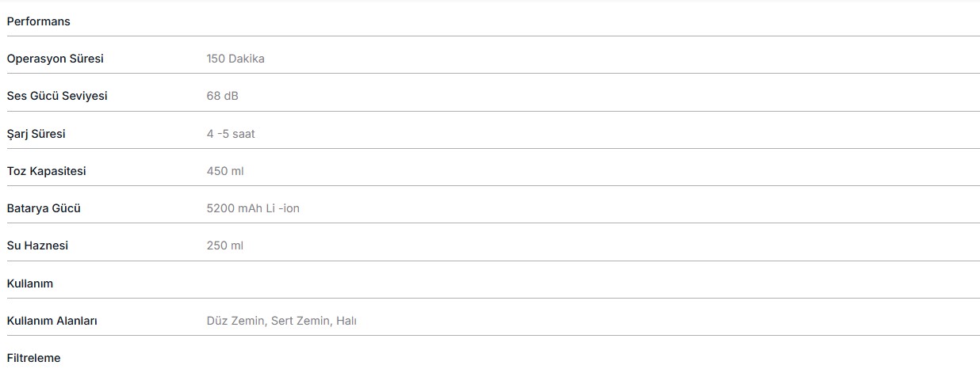Click the 450 ml dust capacity value
This screenshot has width=980, height=373.
225,171
